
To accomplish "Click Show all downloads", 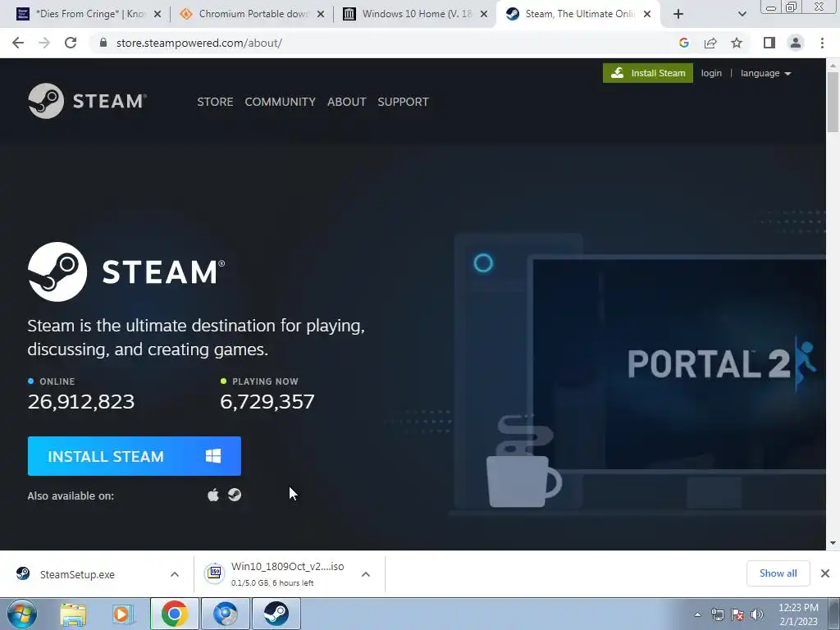I will [x=778, y=573].
